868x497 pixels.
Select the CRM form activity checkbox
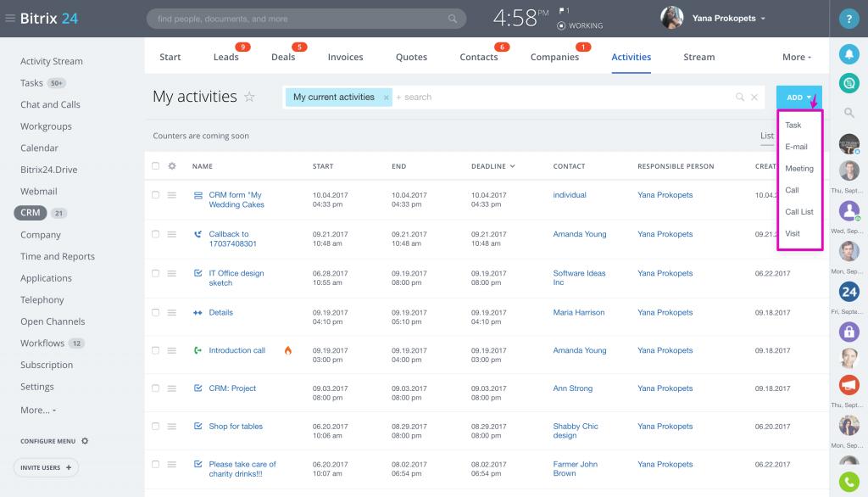click(x=156, y=195)
